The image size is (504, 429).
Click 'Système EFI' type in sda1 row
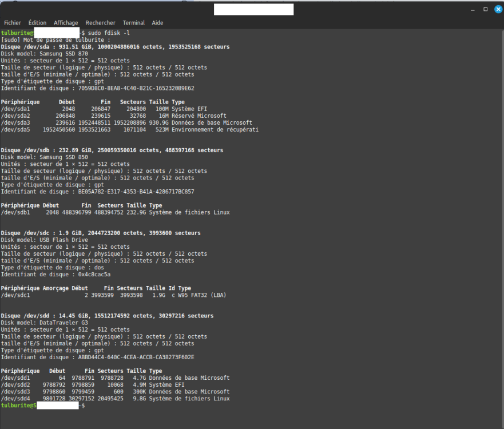point(189,109)
